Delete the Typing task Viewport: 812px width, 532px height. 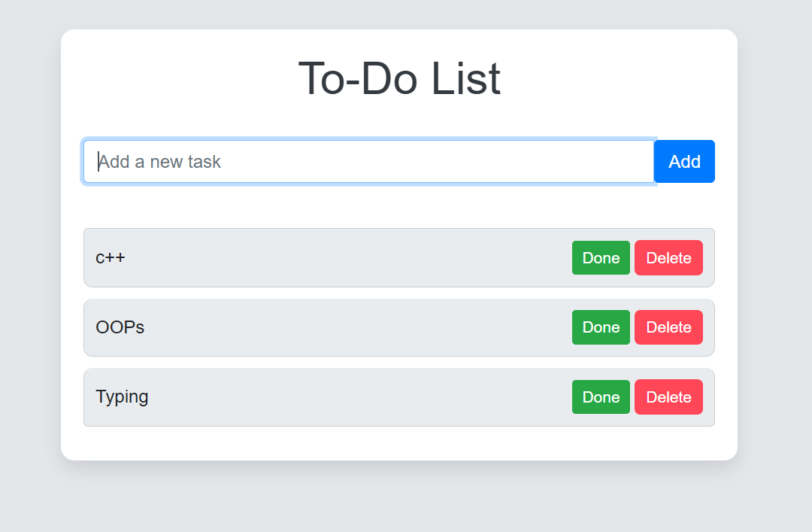point(668,397)
